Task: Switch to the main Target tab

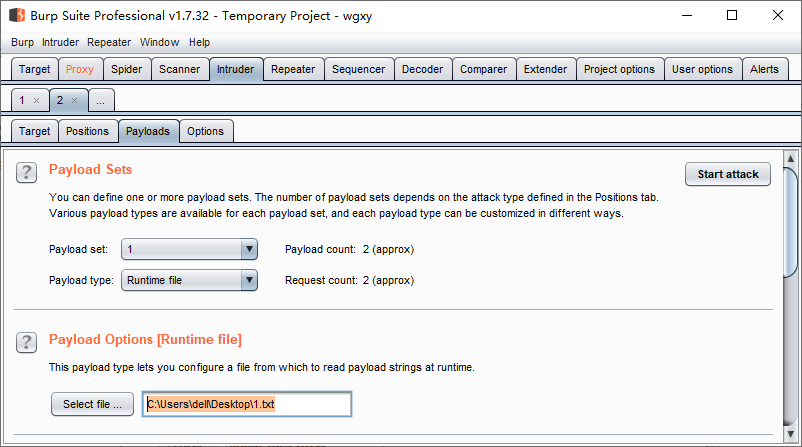Action: [x=34, y=69]
